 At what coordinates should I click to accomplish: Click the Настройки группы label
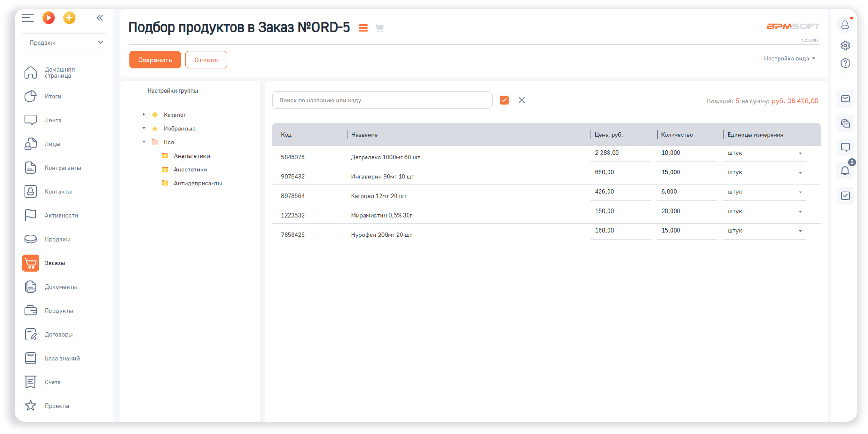[x=173, y=91]
